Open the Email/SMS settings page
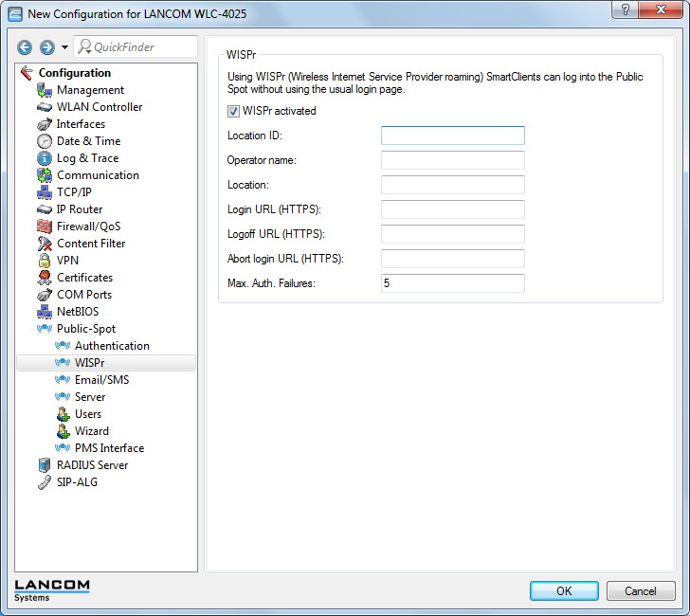This screenshot has width=690, height=616. tap(101, 380)
